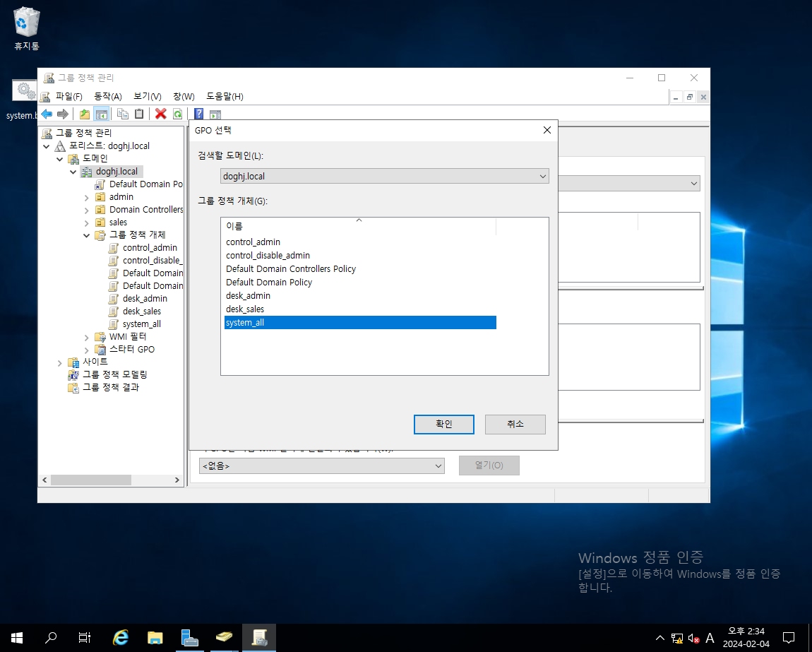Click the network tray icon
This screenshot has width=812, height=652.
pyautogui.click(x=677, y=638)
